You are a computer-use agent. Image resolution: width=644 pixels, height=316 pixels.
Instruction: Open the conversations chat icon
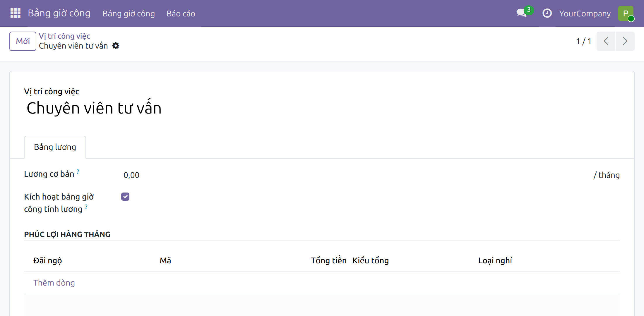(522, 13)
